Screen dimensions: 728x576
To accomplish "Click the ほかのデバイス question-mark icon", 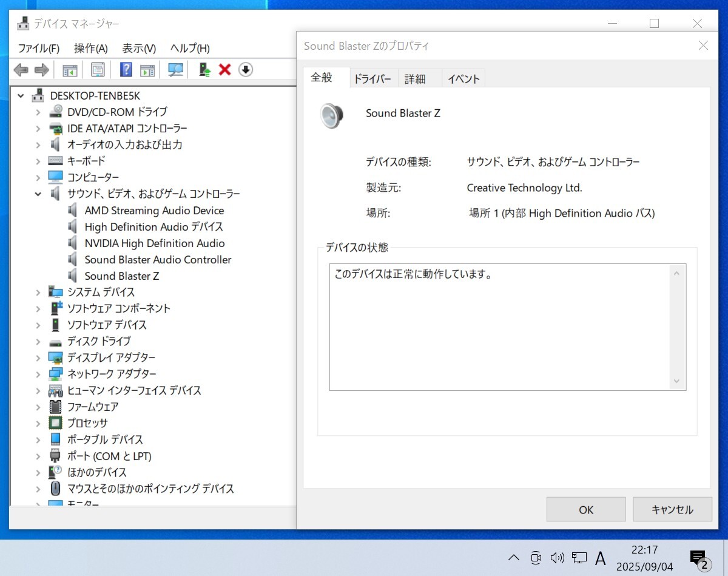I will 56,472.
